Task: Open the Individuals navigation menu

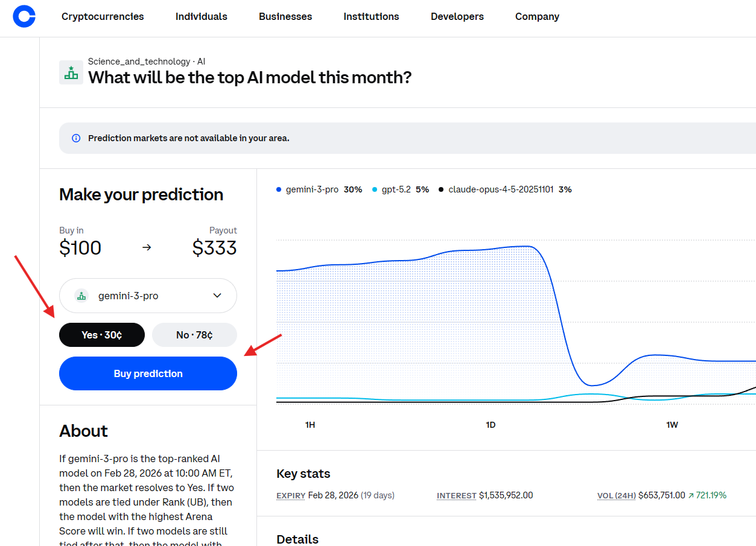Action: 202,17
